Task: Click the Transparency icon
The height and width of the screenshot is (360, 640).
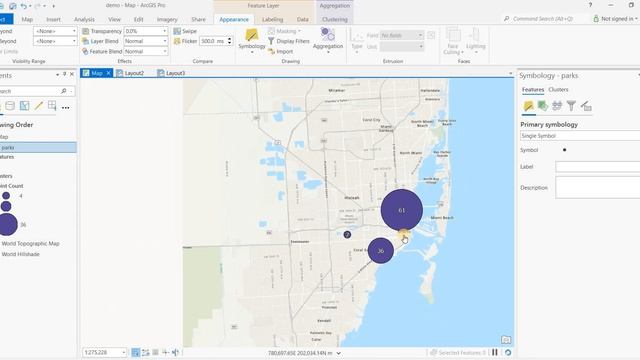Action: click(x=85, y=31)
